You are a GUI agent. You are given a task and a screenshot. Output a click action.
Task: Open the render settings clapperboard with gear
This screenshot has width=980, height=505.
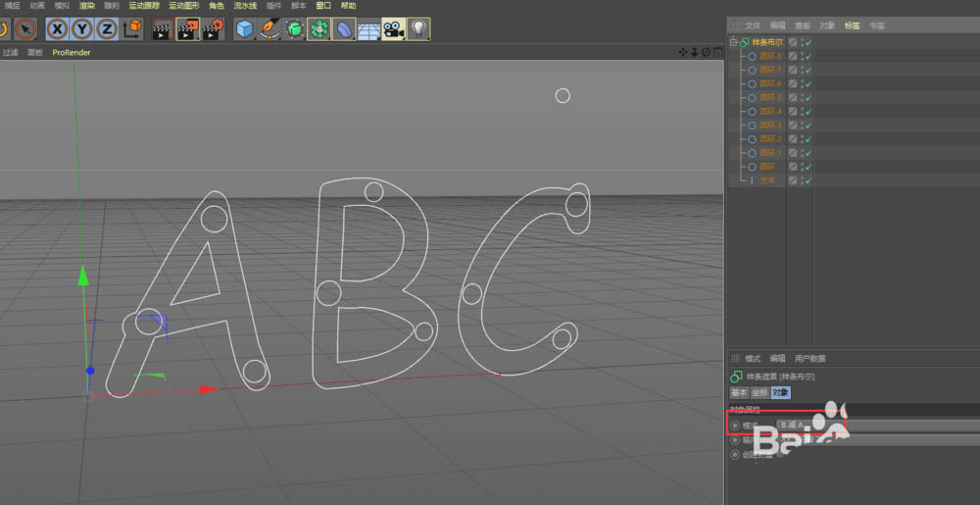(x=213, y=29)
